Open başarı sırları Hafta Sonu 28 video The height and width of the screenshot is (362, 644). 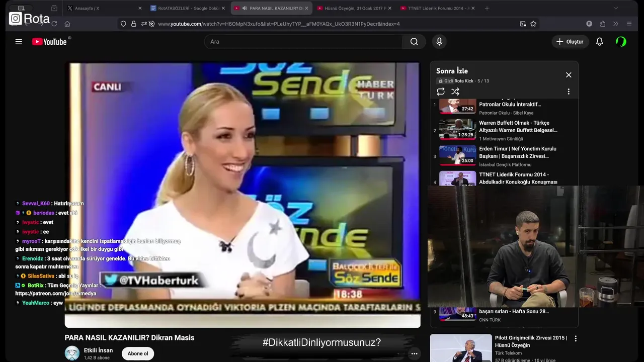point(514,311)
